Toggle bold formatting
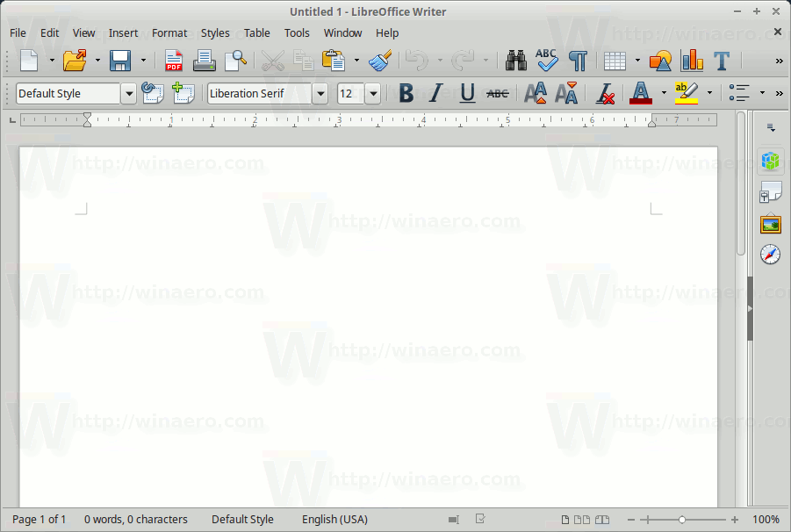 point(405,92)
